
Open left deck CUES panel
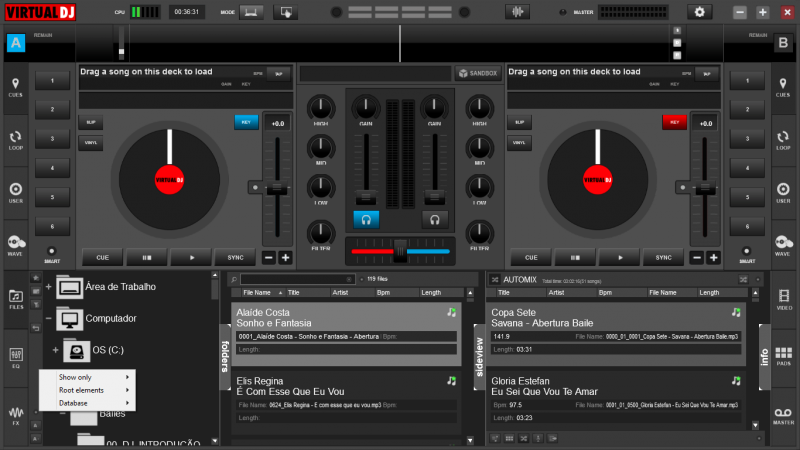tap(15, 87)
